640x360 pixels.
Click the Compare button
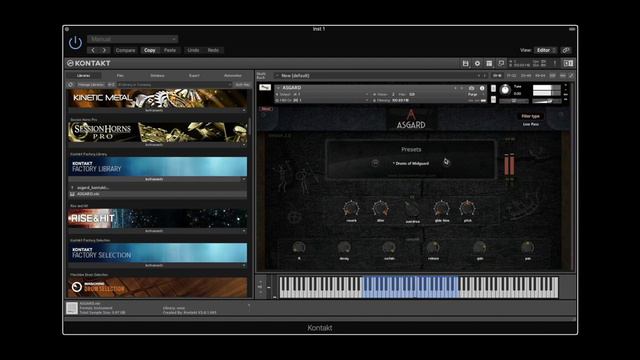pos(125,50)
